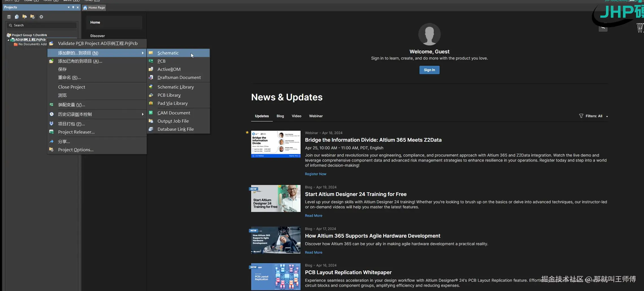Choose 添加已有的到项目 menu item
This screenshot has width=644, height=291.
[97, 61]
